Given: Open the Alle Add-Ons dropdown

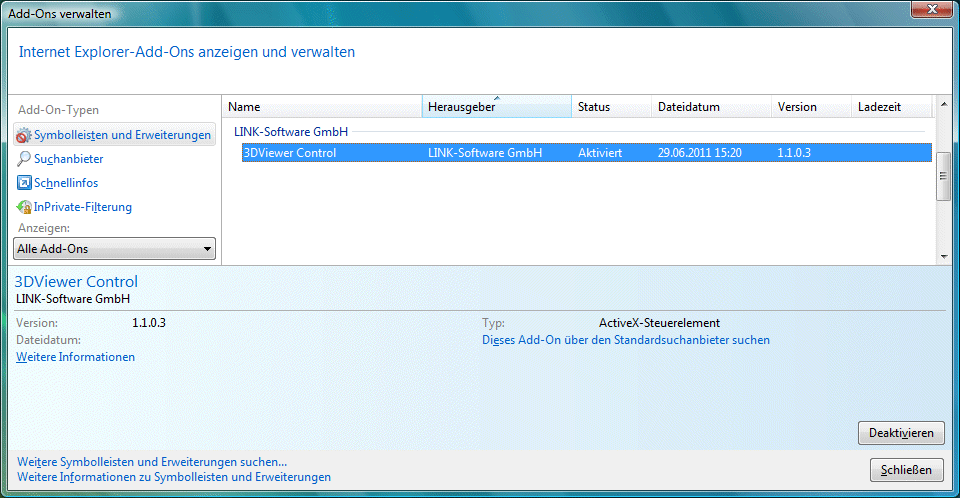Looking at the screenshot, I should coord(115,249).
